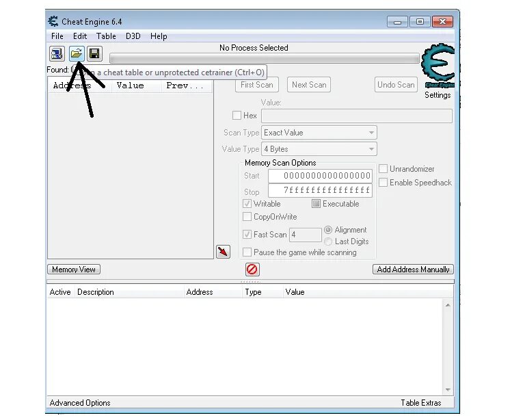Toggle the Executable checkbox
The height and width of the screenshot is (420, 525).
coord(316,204)
